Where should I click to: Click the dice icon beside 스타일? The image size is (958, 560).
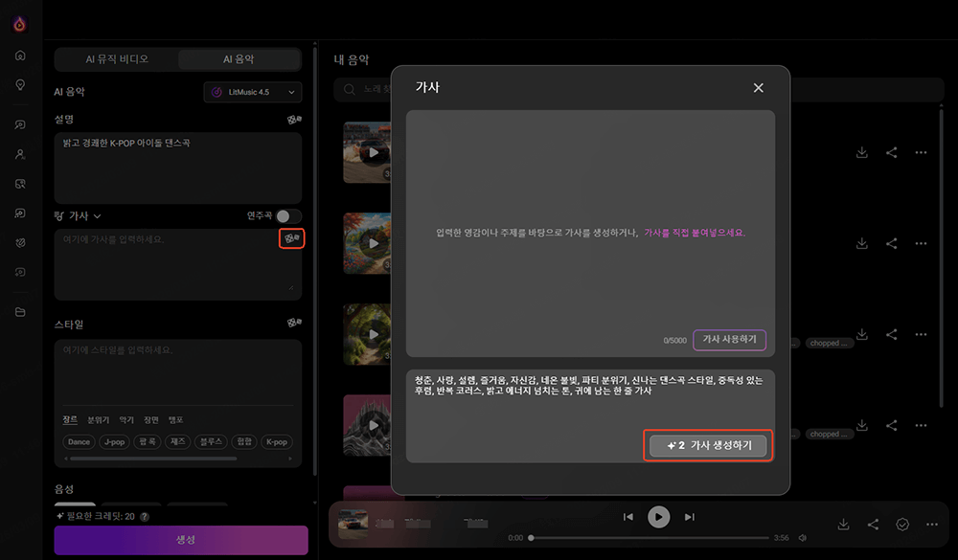coord(295,323)
